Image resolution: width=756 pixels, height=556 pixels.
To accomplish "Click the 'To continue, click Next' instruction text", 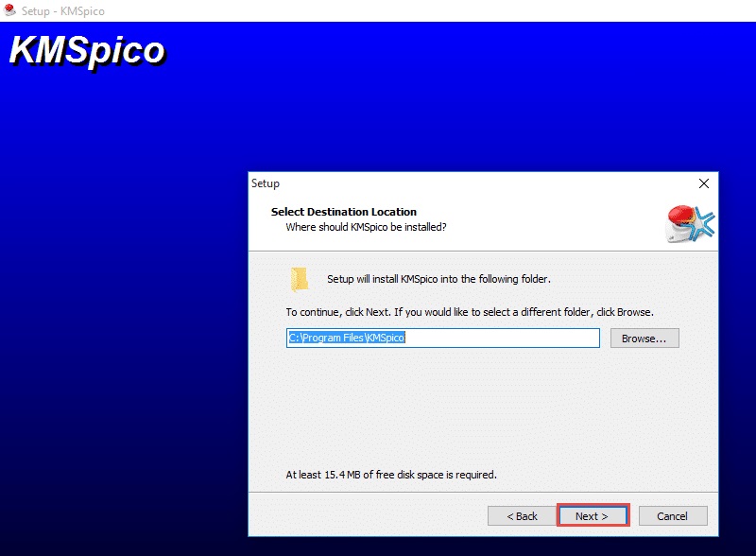I will pos(470,311).
